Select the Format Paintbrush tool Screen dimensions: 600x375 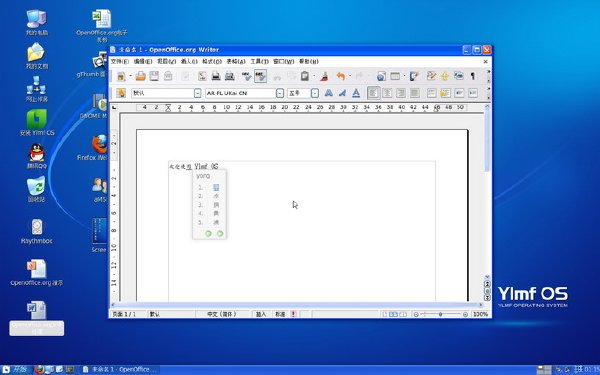324,76
